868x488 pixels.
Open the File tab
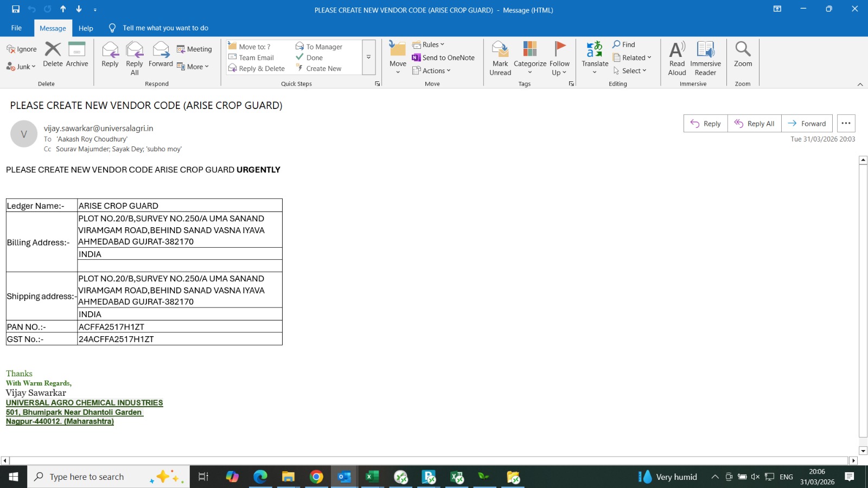[16, 28]
